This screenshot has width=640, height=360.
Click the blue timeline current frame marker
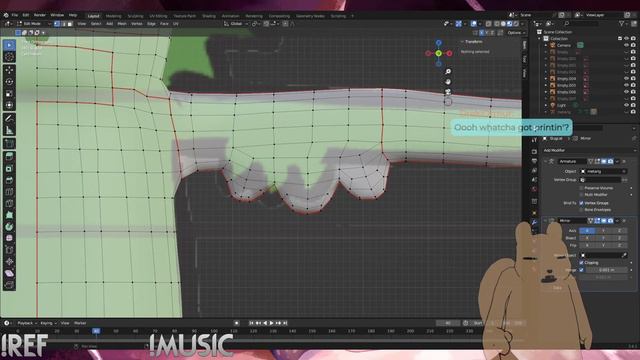pos(96,331)
